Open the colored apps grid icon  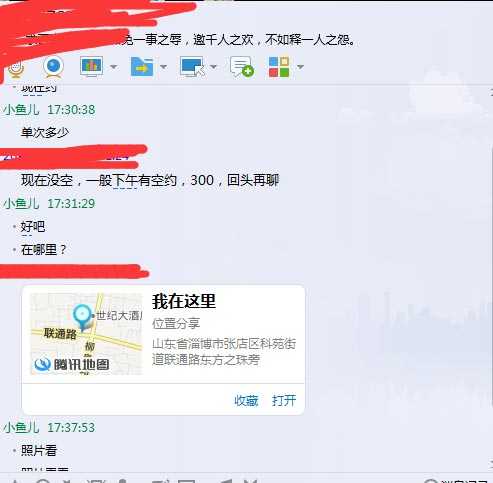(279, 67)
